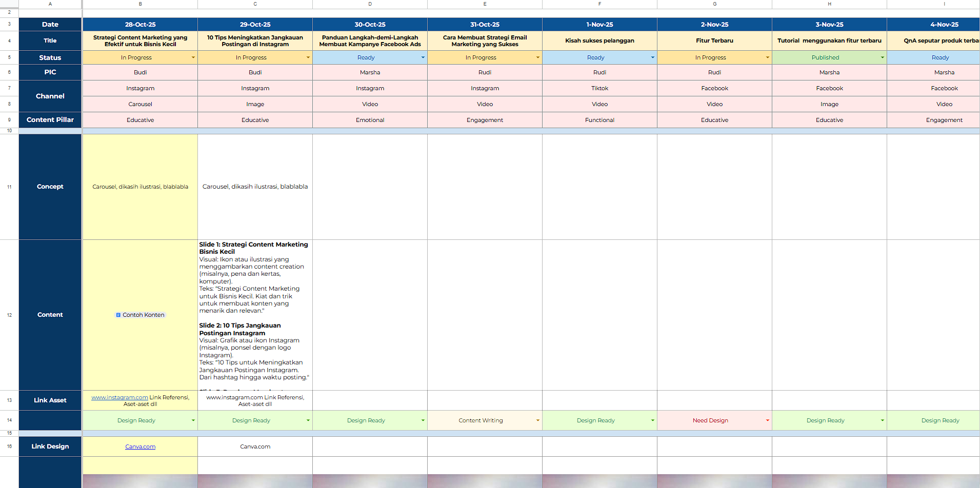This screenshot has width=980, height=488.
Task: Open the status dropdown under 28-Oct-25
Action: [x=193, y=57]
